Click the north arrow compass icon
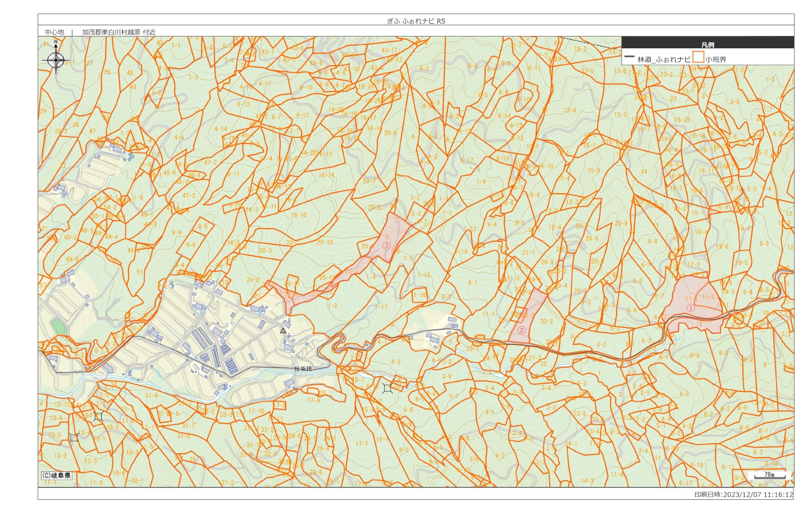 [56, 57]
